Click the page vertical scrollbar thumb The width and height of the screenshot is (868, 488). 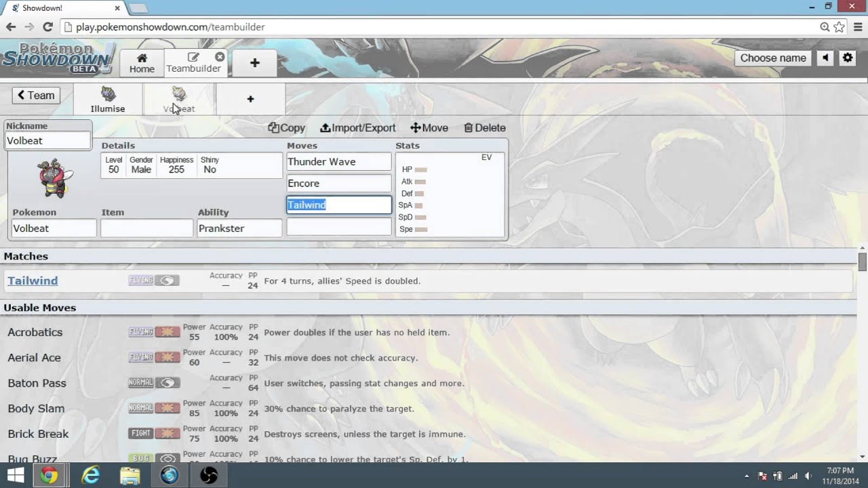(x=863, y=262)
